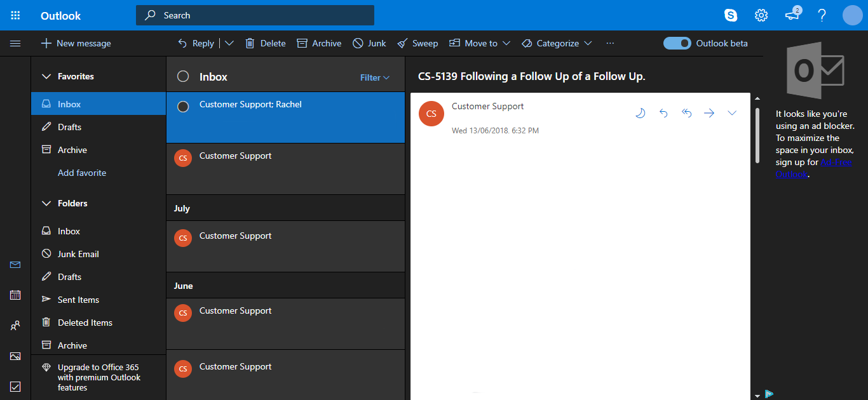Click the Outlook brand title

61,16
